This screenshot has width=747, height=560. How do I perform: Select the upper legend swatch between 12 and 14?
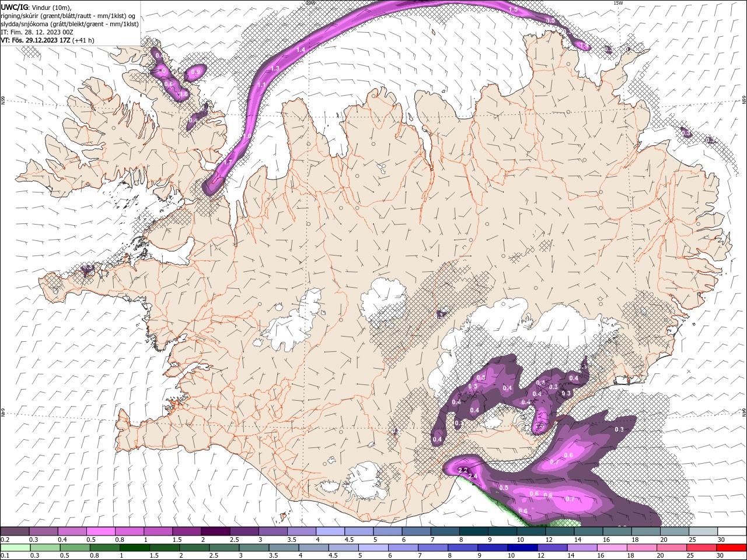tap(559, 531)
